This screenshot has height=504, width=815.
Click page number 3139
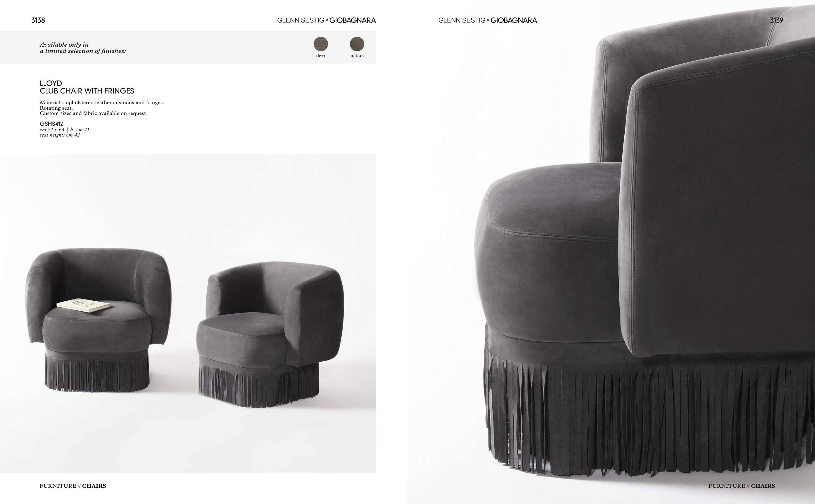click(x=776, y=20)
